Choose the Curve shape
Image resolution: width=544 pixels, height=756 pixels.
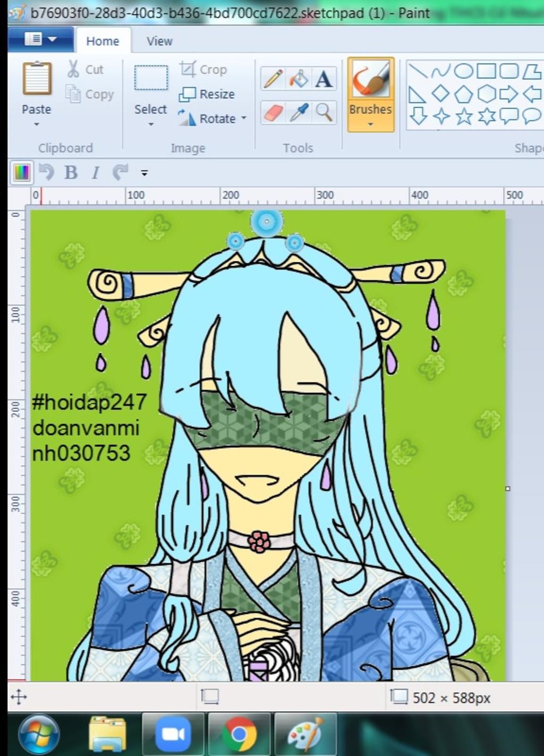[x=440, y=71]
